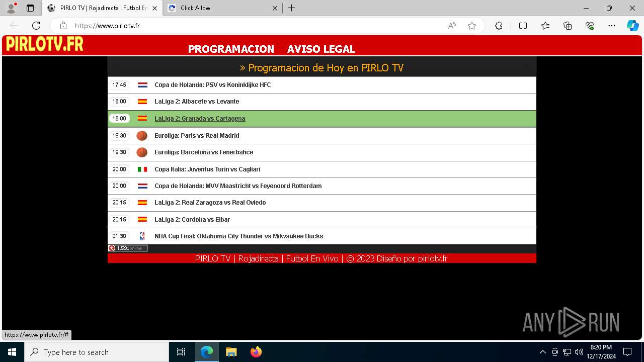Click the basketball icon on Barcelona row
This screenshot has width=644, height=362.
point(142,152)
